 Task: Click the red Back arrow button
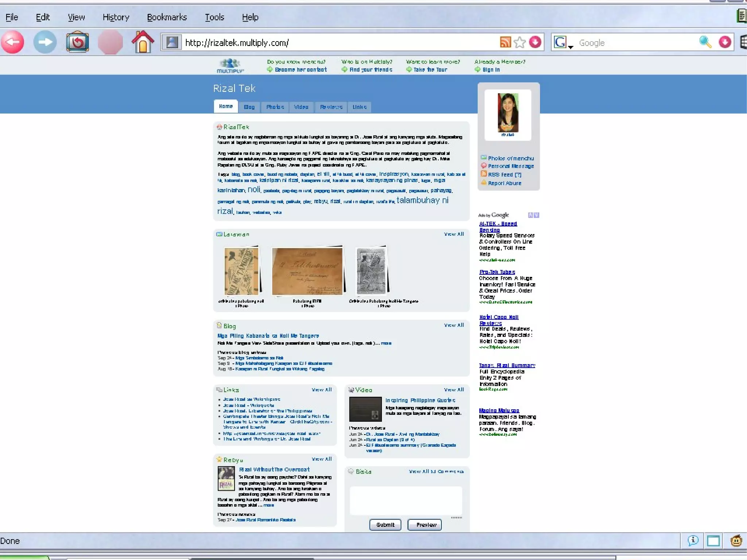coord(13,42)
